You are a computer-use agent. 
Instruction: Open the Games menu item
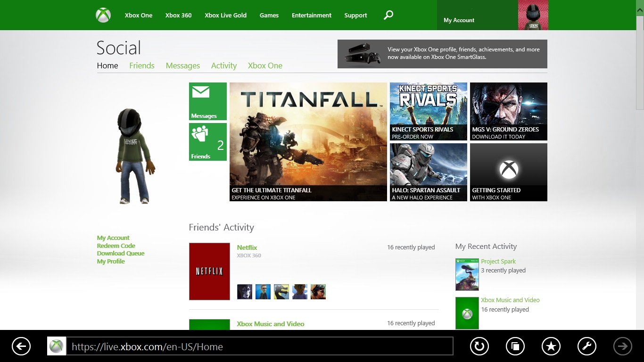269,15
